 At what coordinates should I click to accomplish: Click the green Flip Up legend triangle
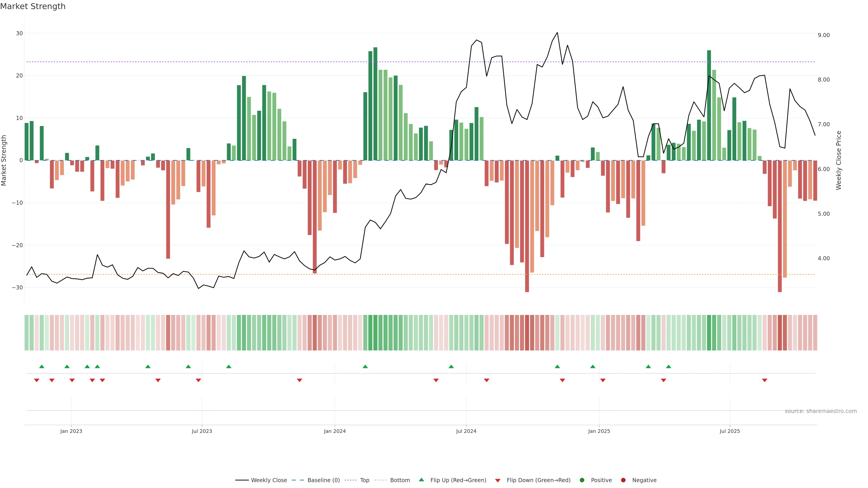[x=421, y=480]
